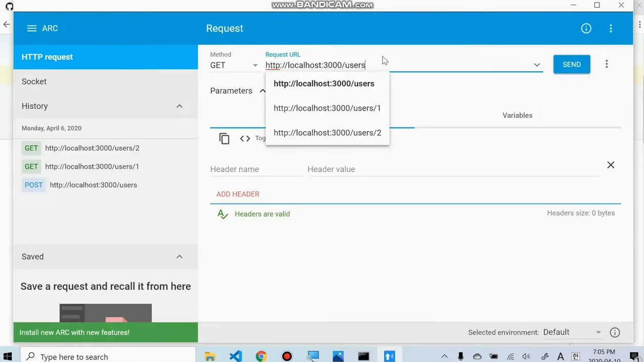
Task: Select the HTTP request menu item
Action: [106, 57]
